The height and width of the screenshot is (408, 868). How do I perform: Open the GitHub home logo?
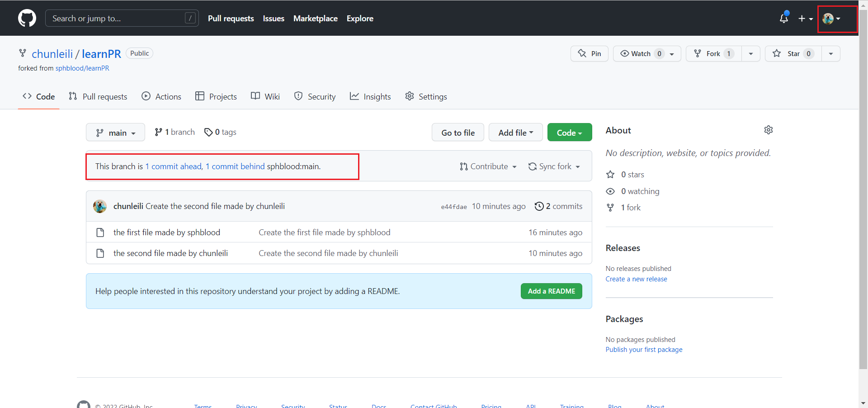(x=27, y=19)
